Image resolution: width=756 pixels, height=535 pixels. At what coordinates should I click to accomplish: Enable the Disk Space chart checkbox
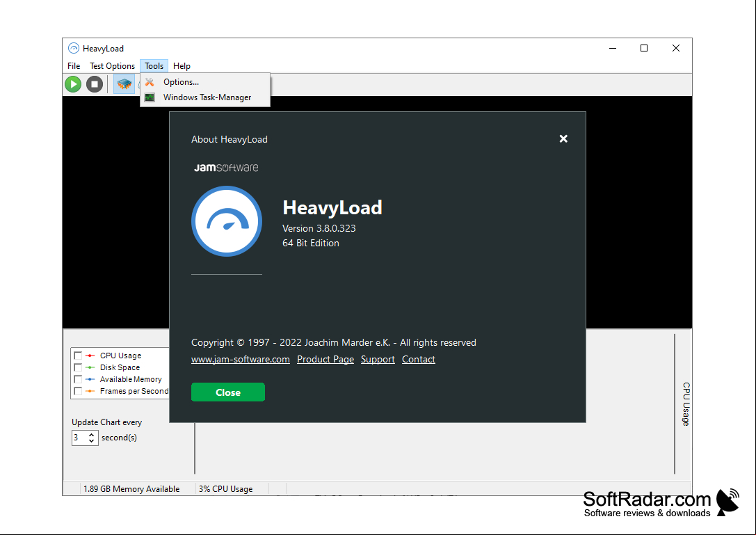(78, 367)
